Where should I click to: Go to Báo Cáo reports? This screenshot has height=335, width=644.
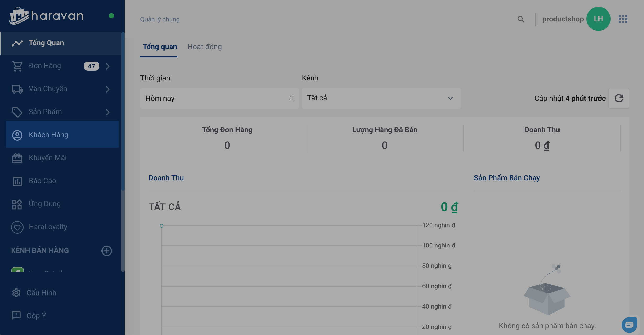point(42,181)
